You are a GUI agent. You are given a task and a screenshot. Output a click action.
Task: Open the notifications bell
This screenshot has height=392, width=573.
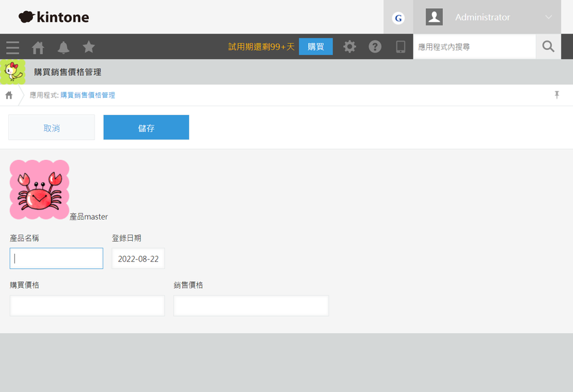click(64, 47)
